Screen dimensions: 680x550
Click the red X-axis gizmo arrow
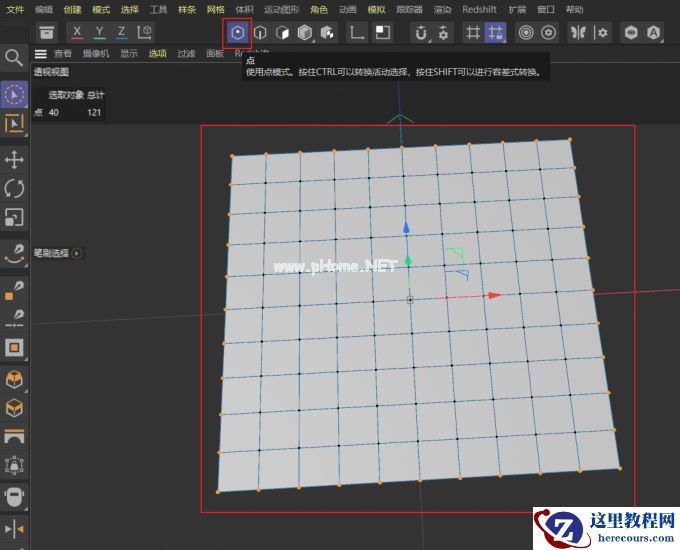[x=494, y=296]
